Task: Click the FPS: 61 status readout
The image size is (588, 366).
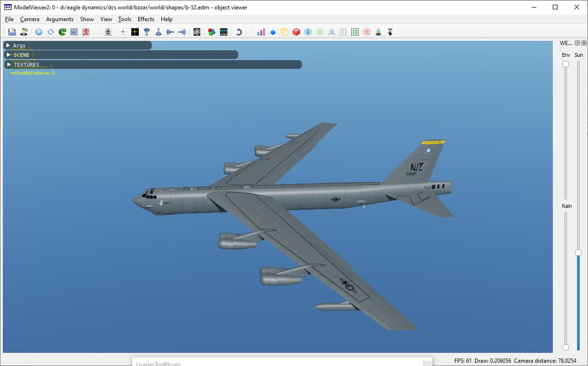Action: (463, 360)
